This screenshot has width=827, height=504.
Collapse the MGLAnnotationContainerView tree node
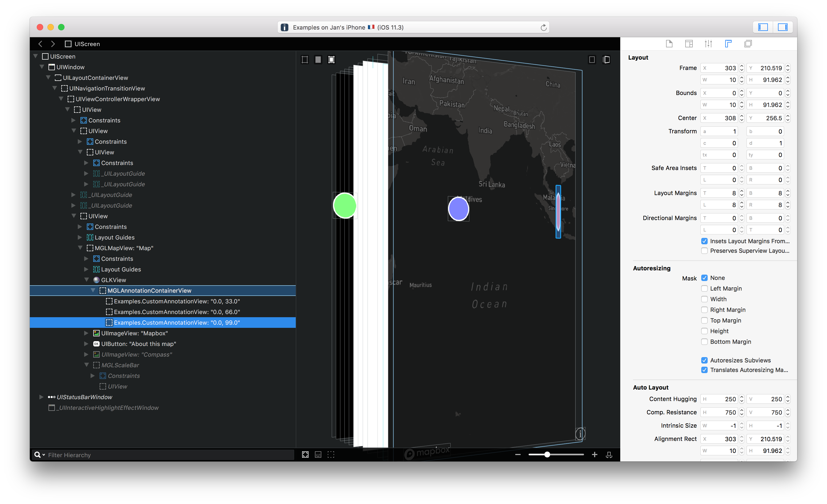click(x=93, y=290)
